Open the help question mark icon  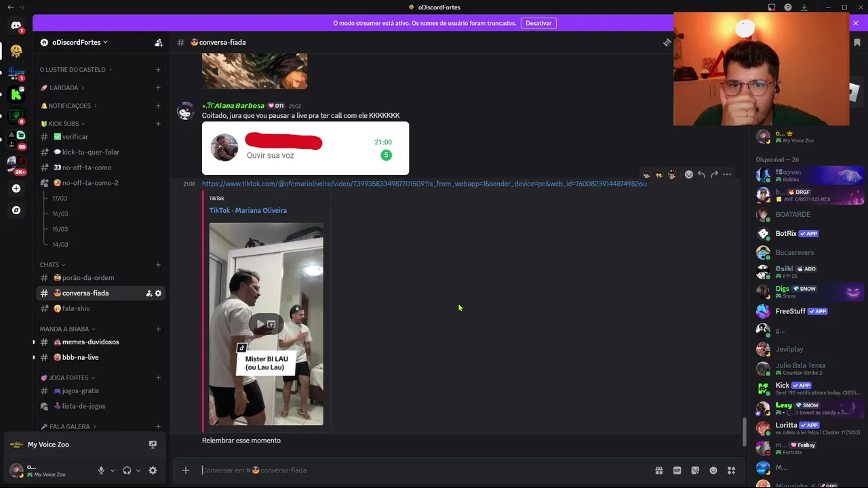point(788,7)
